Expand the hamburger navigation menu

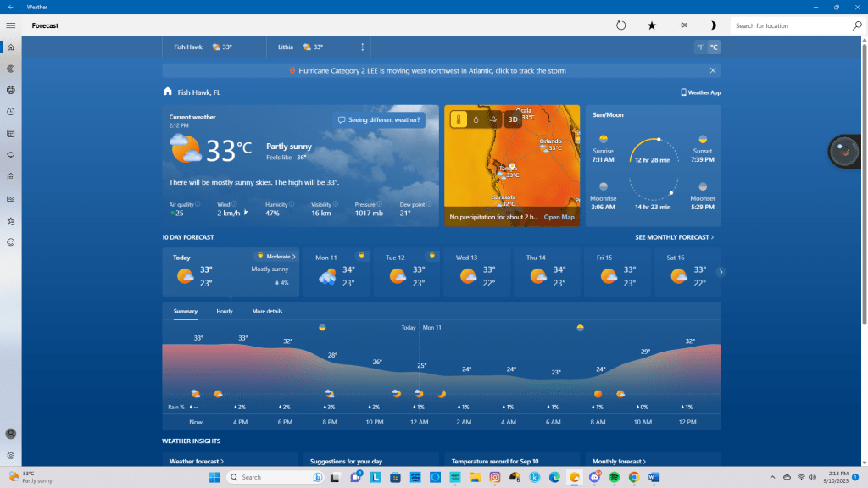(11, 25)
